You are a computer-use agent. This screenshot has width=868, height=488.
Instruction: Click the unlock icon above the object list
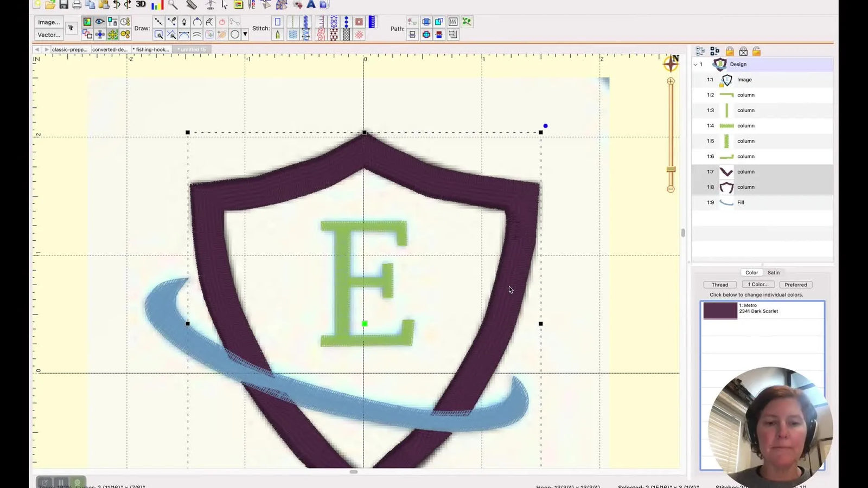(x=756, y=51)
